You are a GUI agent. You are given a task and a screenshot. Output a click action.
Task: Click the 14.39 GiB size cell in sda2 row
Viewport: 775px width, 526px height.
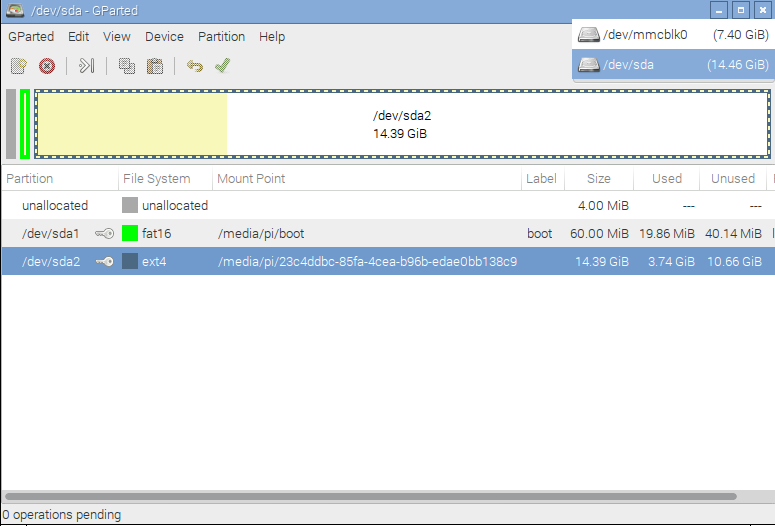[x=602, y=262]
